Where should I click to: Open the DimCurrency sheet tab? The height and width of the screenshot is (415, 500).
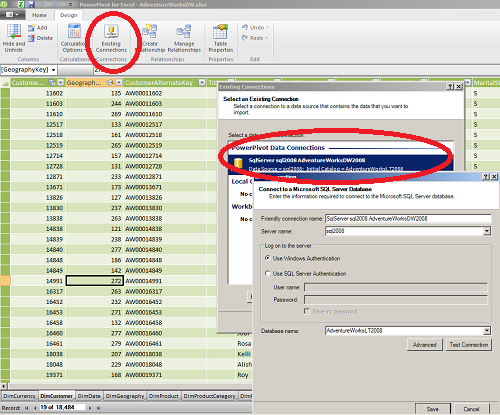[19, 396]
